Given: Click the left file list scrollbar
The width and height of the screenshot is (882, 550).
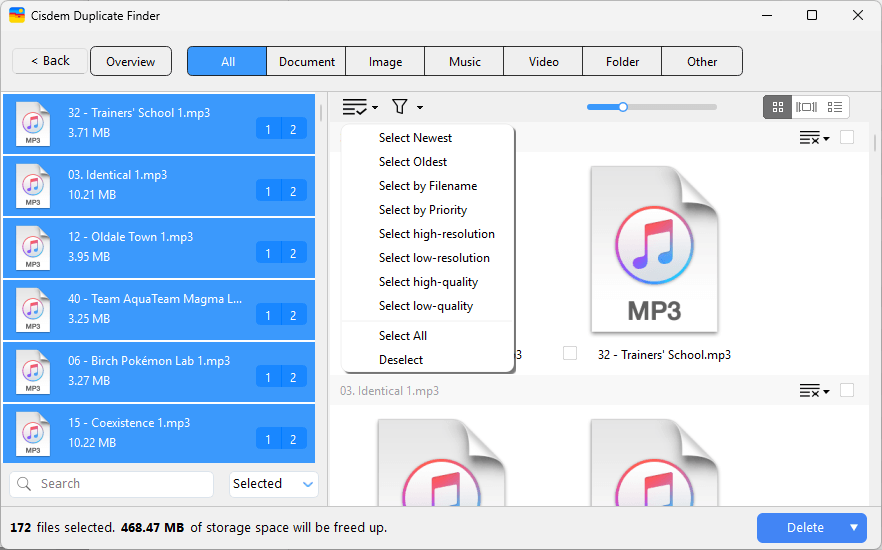Looking at the screenshot, I should pos(321,112).
